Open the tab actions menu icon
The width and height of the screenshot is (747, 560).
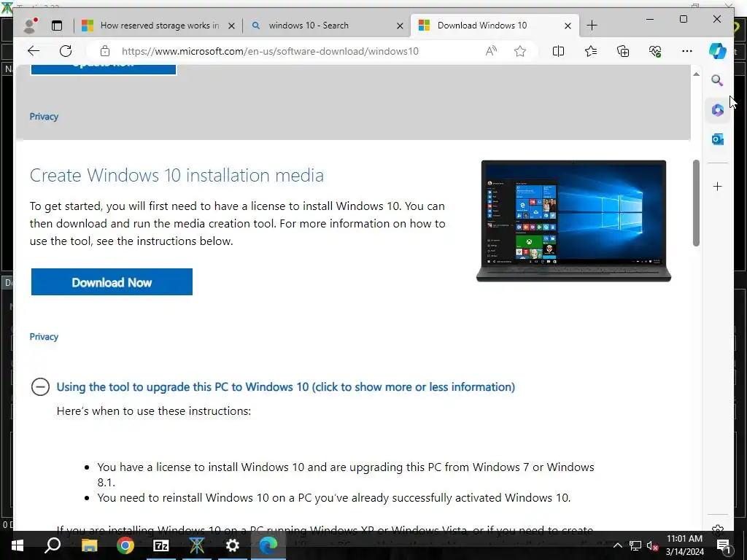pos(57,26)
